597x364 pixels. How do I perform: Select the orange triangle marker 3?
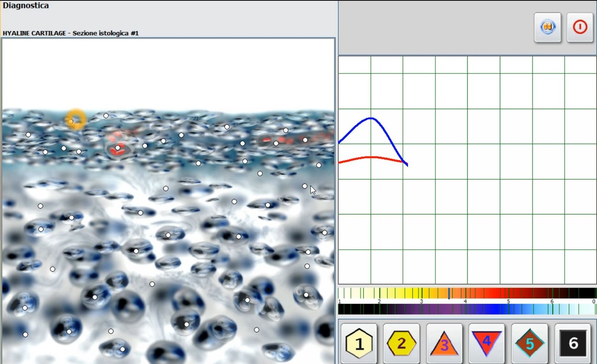tap(444, 343)
